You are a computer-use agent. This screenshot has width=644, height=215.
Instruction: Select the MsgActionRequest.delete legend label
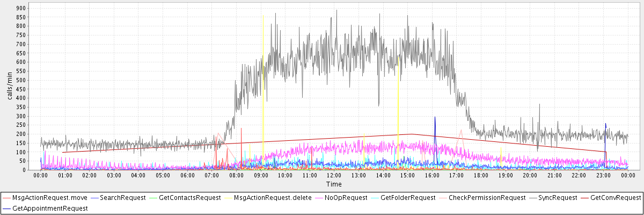tap(273, 198)
